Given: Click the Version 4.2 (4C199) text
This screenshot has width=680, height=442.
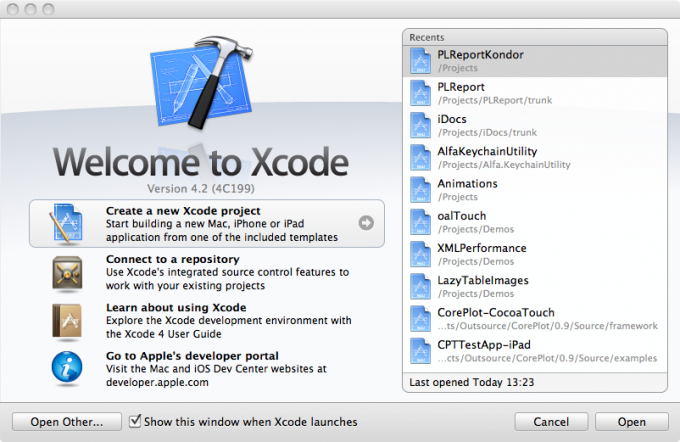Looking at the screenshot, I should tap(201, 189).
